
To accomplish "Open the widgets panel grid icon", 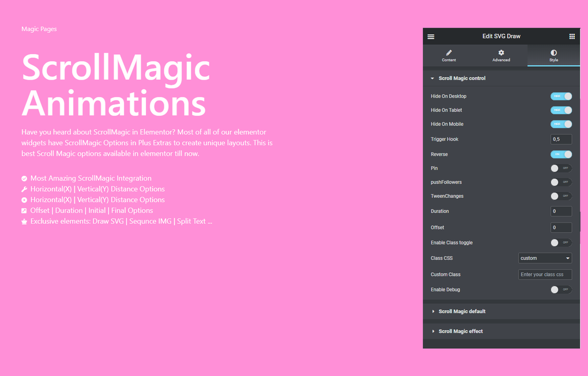I will coord(572,36).
